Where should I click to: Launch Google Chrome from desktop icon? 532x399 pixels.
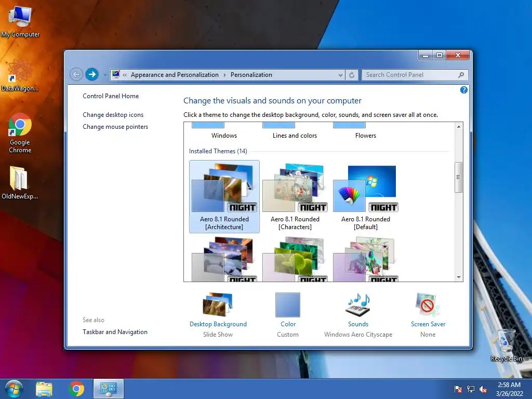point(20,133)
